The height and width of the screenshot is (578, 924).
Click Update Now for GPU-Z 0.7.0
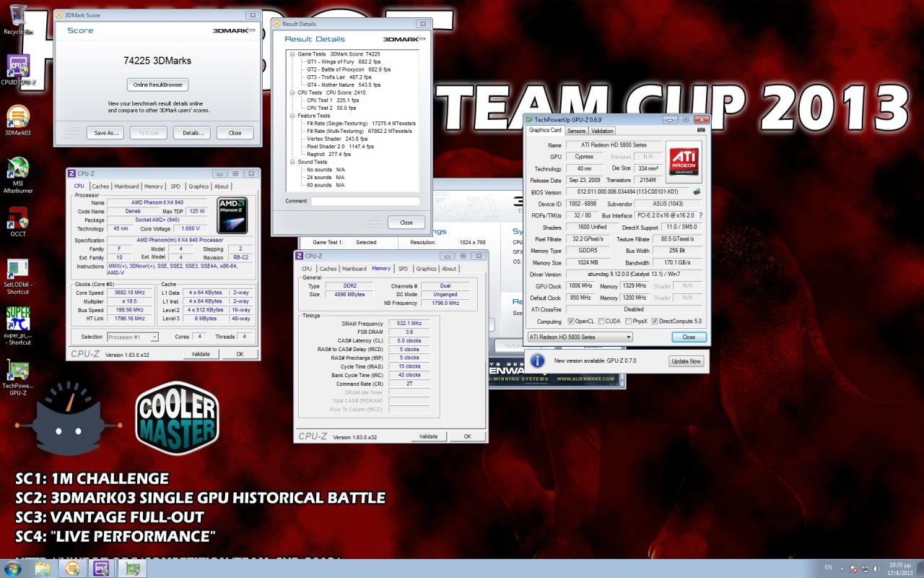686,361
